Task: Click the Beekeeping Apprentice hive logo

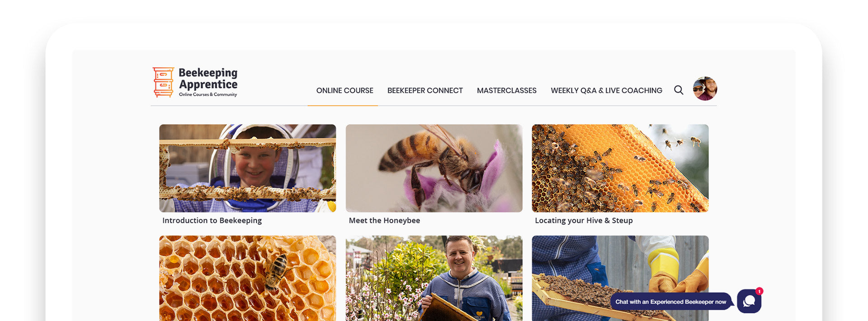Action: pyautogui.click(x=163, y=82)
